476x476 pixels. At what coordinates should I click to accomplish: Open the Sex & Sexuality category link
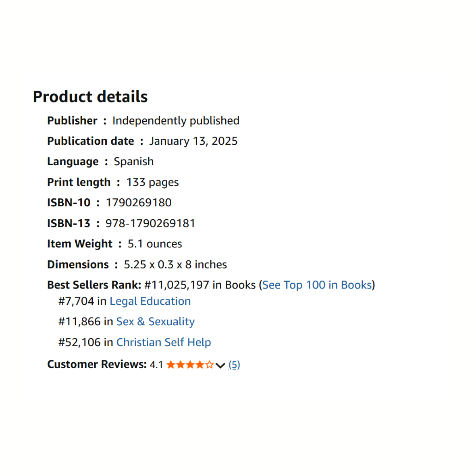[x=155, y=322]
